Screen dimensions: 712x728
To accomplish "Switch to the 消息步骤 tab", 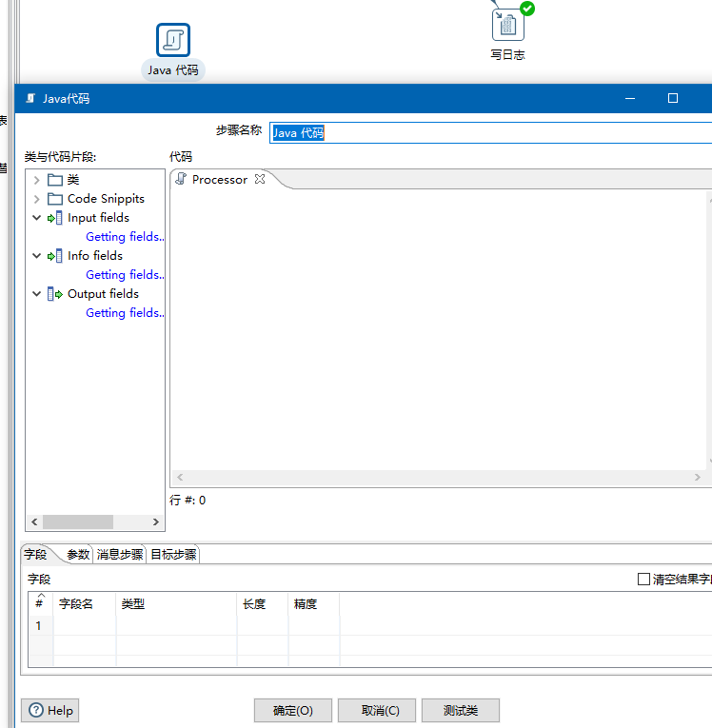I will 120,555.
